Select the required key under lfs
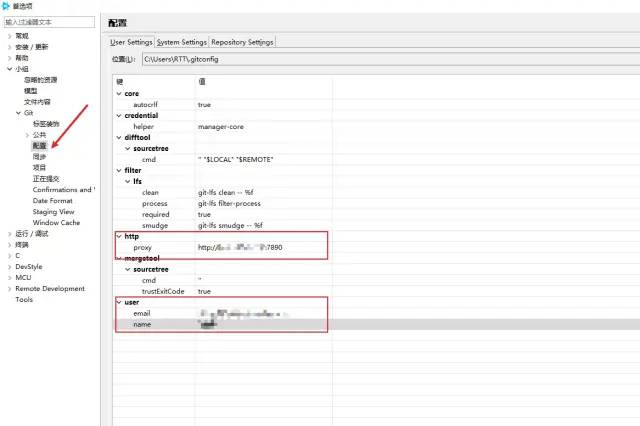The image size is (640, 426). pos(156,215)
